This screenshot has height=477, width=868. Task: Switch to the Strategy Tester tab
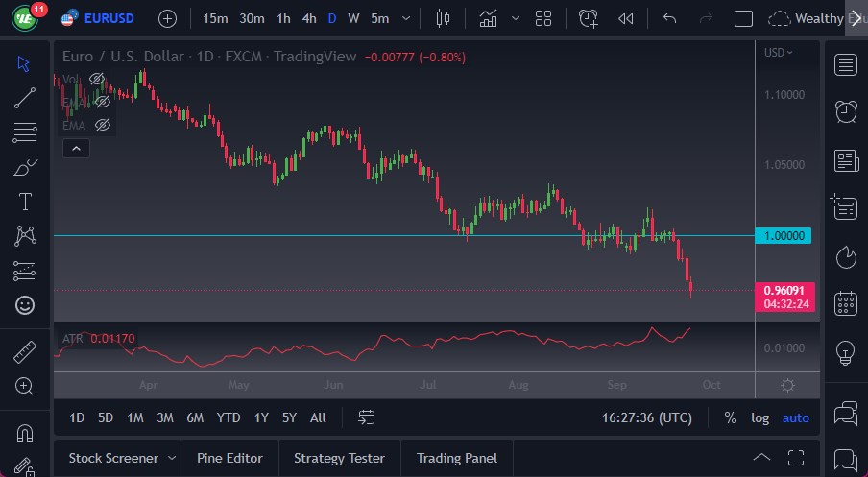339,458
